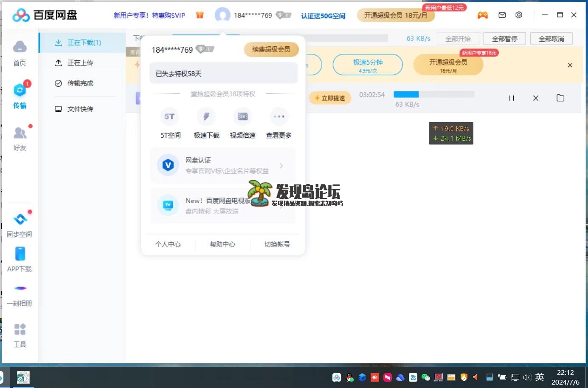This screenshot has width=588, height=388.
Task: Click the gift box icon in header
Action: point(200,15)
